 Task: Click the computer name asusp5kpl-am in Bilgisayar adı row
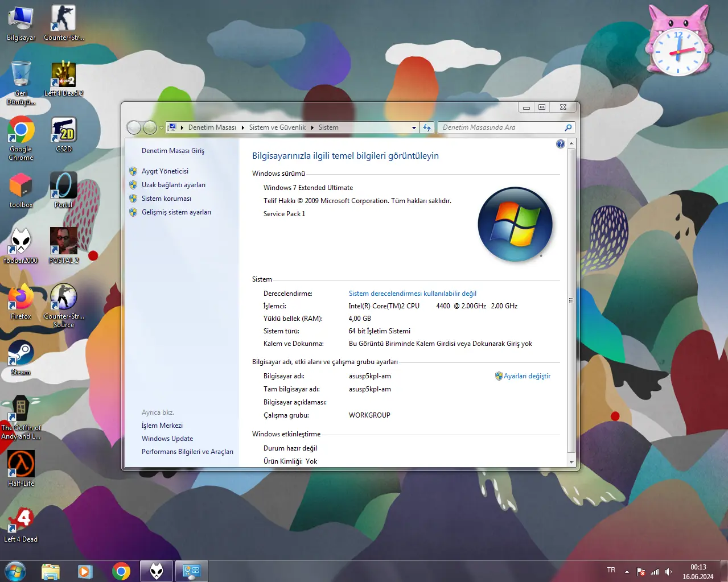click(370, 376)
